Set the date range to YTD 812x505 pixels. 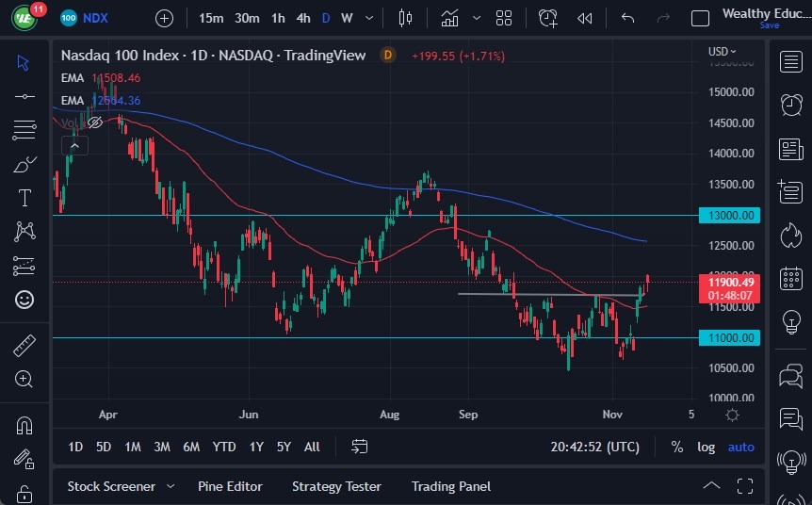point(224,447)
